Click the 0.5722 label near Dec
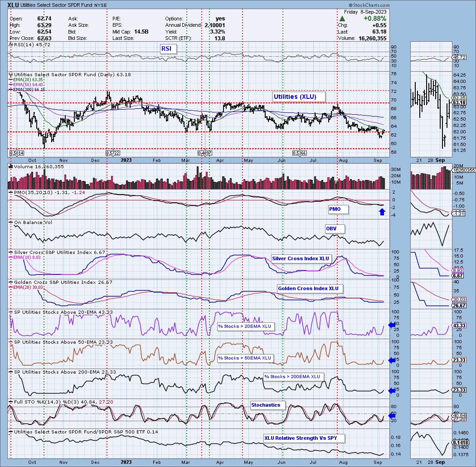Screen dimensions: 476x467 click(113, 153)
